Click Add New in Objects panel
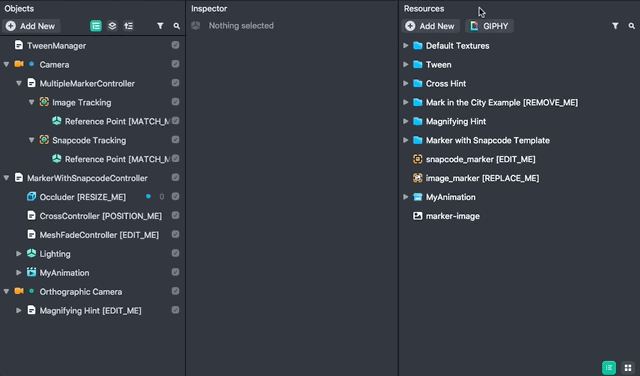Image resolution: width=640 pixels, height=376 pixels. pos(31,26)
